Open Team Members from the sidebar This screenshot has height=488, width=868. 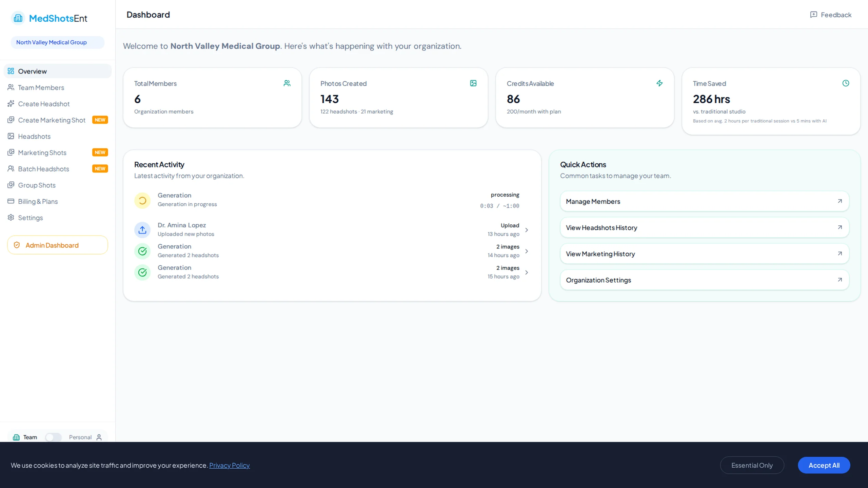(41, 87)
